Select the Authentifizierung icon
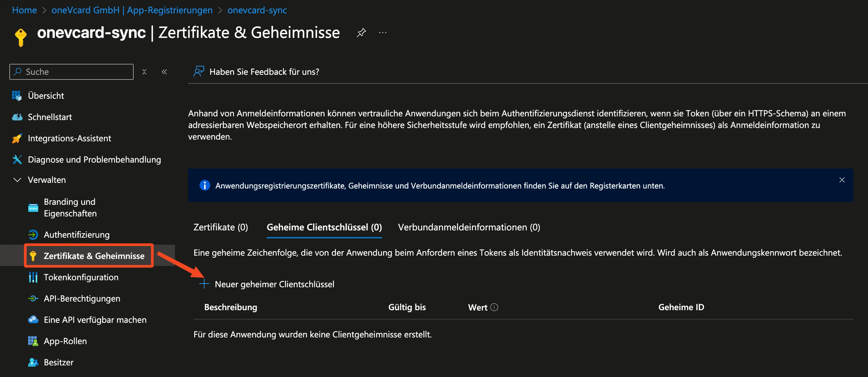 [33, 234]
